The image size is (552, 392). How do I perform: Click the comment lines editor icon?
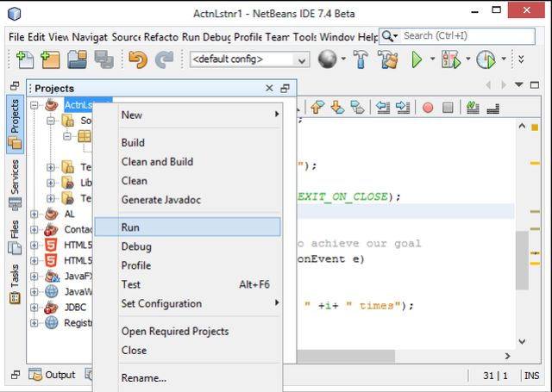pos(473,107)
